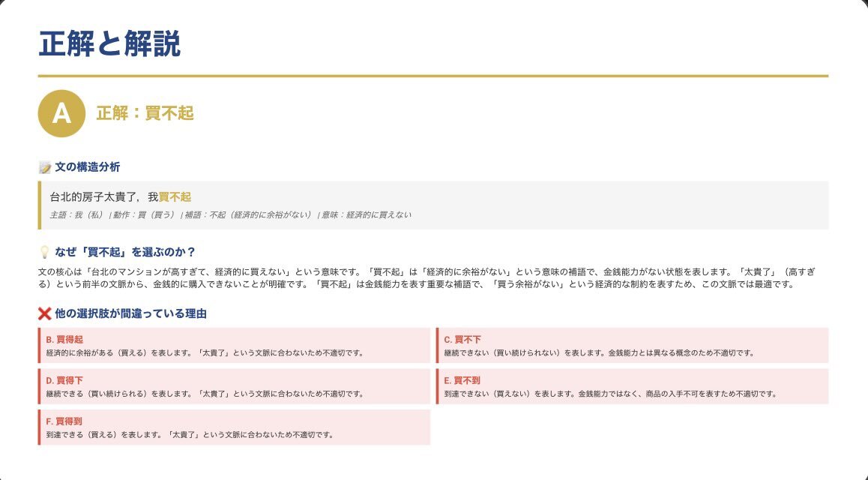Click the gold circle A answer badge

[61, 113]
